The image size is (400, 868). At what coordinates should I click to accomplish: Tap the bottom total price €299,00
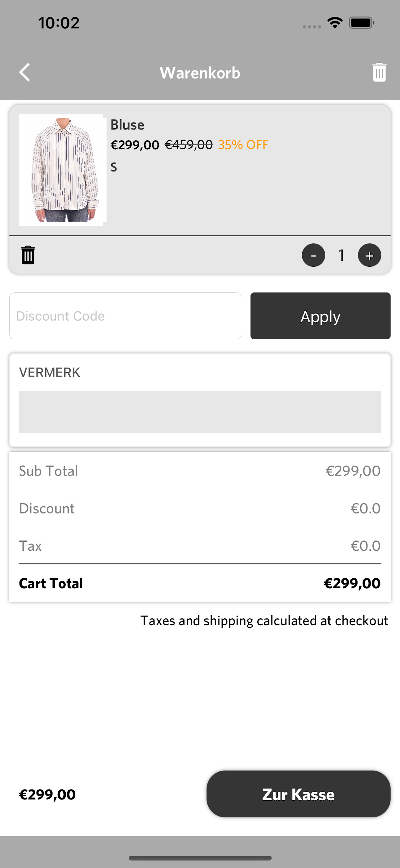pos(47,794)
